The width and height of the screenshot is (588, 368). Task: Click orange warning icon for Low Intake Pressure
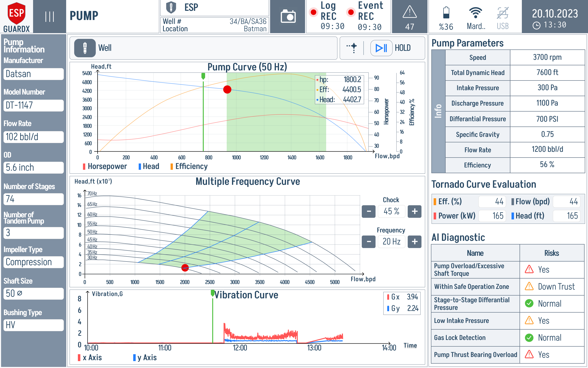[x=529, y=321]
